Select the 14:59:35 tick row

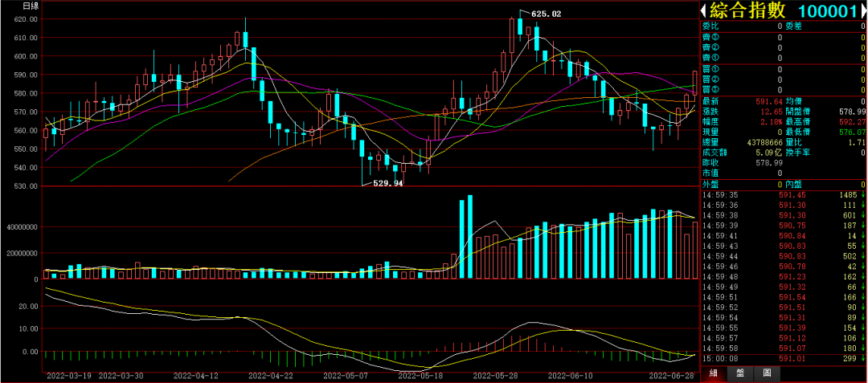click(x=784, y=195)
